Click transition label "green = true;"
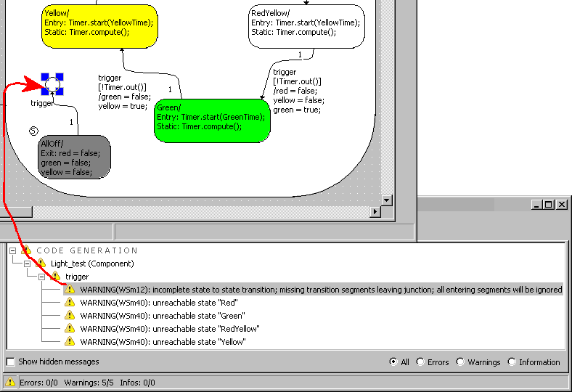This screenshot has width=572, height=392. coord(297,110)
